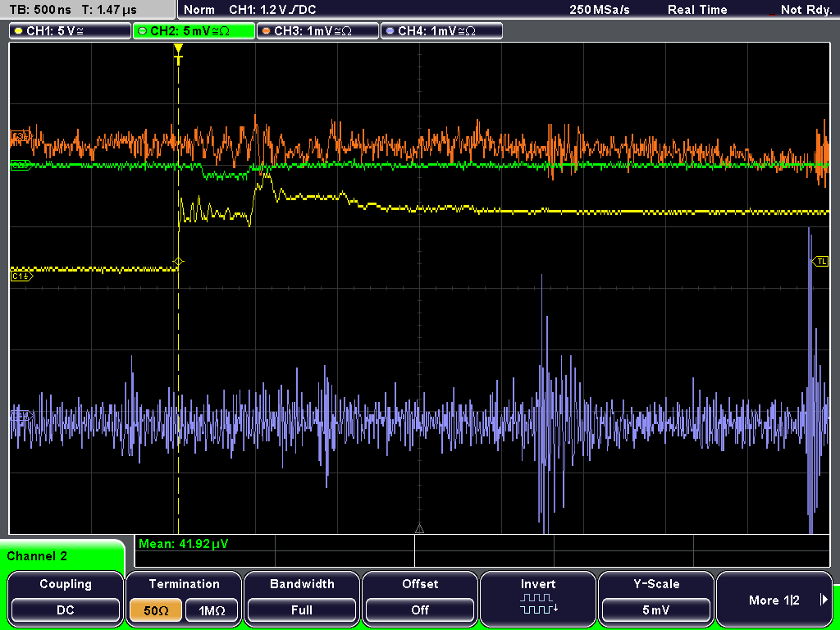Click the C2 green ground level marker
The height and width of the screenshot is (630, 840).
[x=21, y=166]
